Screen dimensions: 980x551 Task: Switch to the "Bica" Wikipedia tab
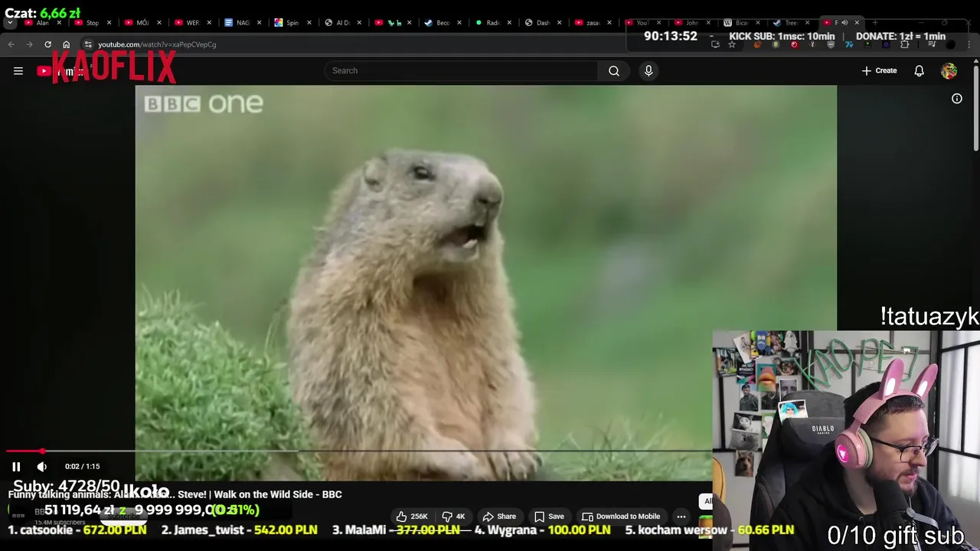[x=740, y=23]
